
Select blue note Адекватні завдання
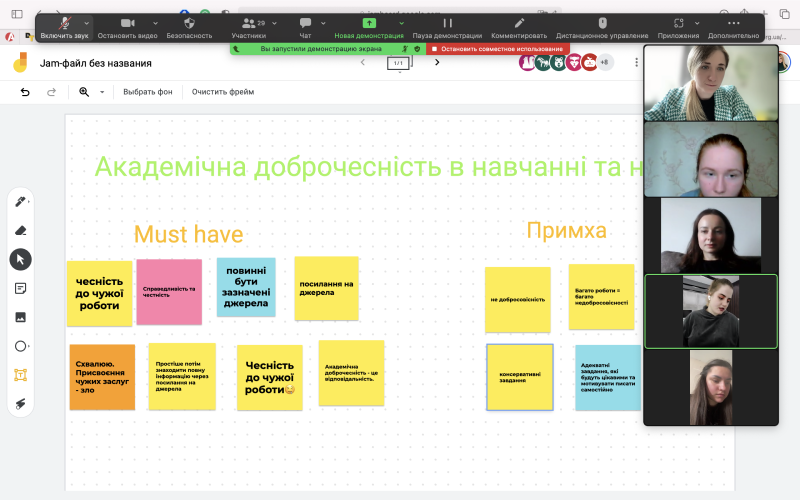(x=608, y=378)
